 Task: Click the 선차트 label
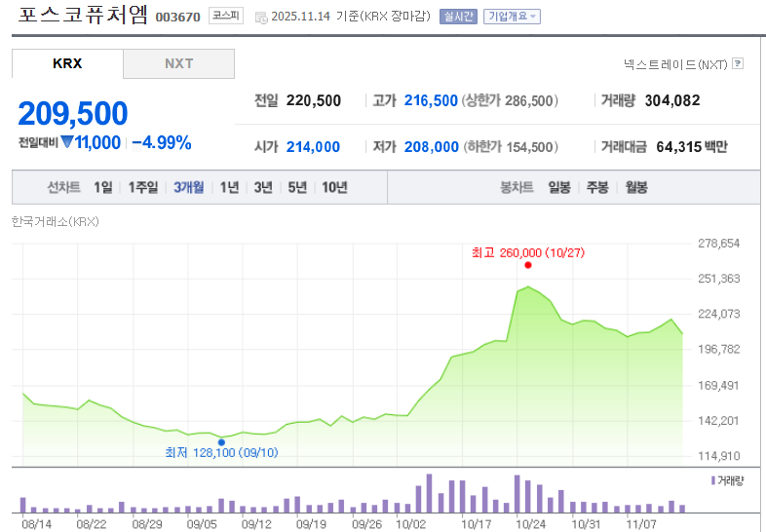[63, 187]
